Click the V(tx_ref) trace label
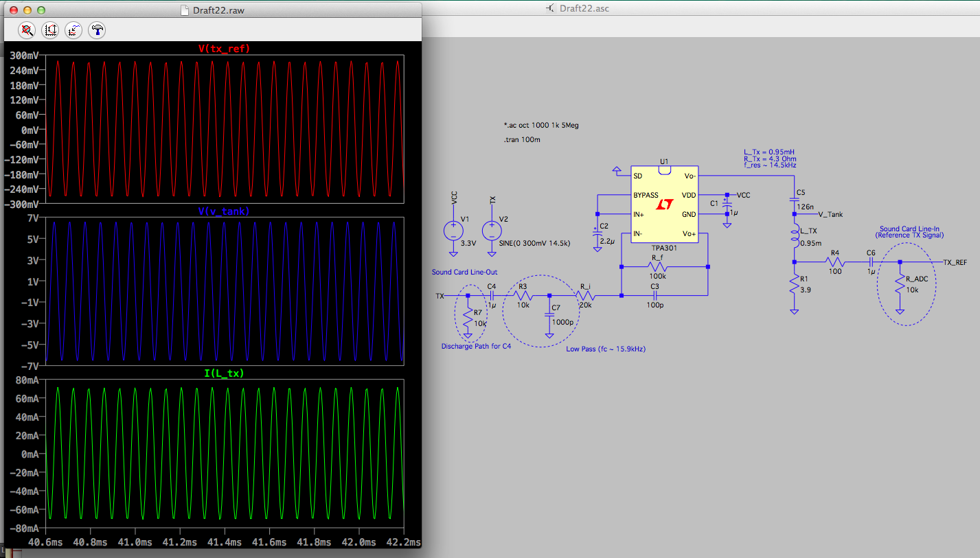 point(224,48)
